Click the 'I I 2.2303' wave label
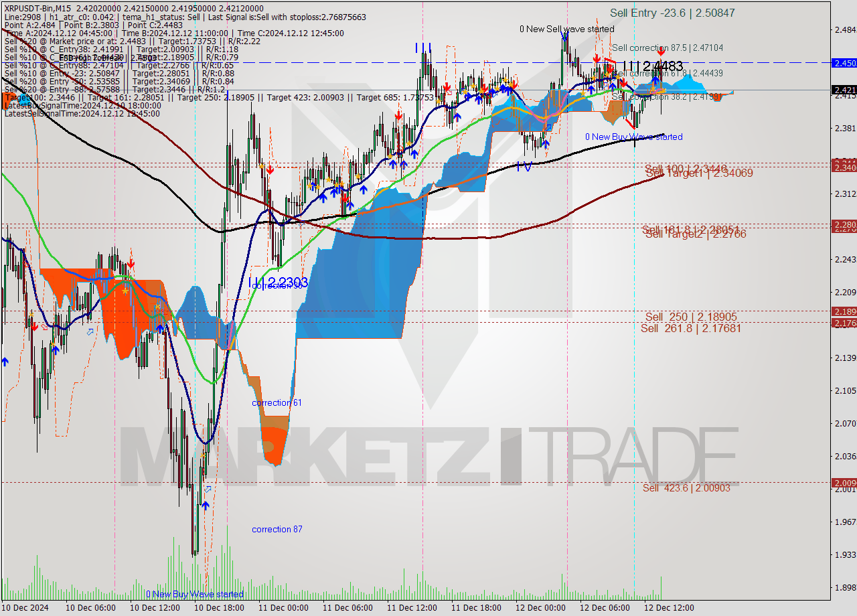Viewport: 857px width, 616px height. 278,283
